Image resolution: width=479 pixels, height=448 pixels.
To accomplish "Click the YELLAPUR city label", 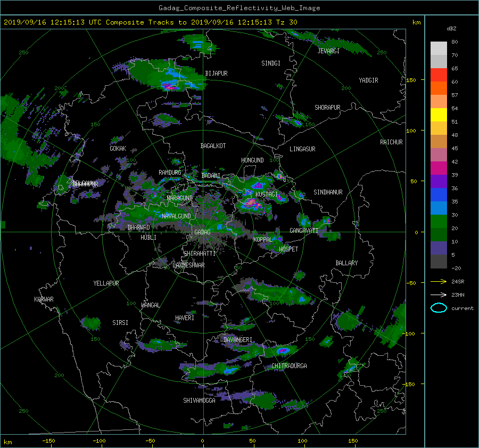I will click(x=106, y=283).
